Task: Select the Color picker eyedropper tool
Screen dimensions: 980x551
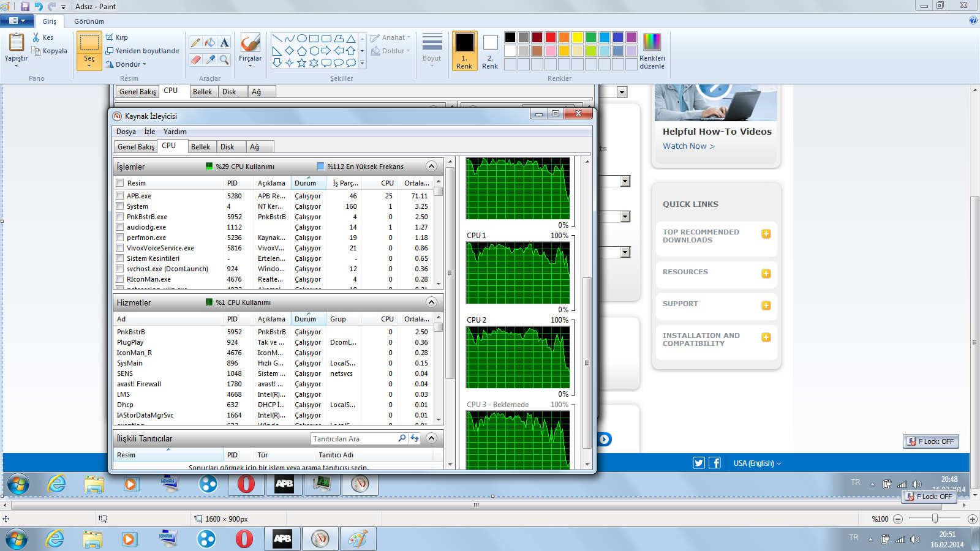Action: click(210, 59)
